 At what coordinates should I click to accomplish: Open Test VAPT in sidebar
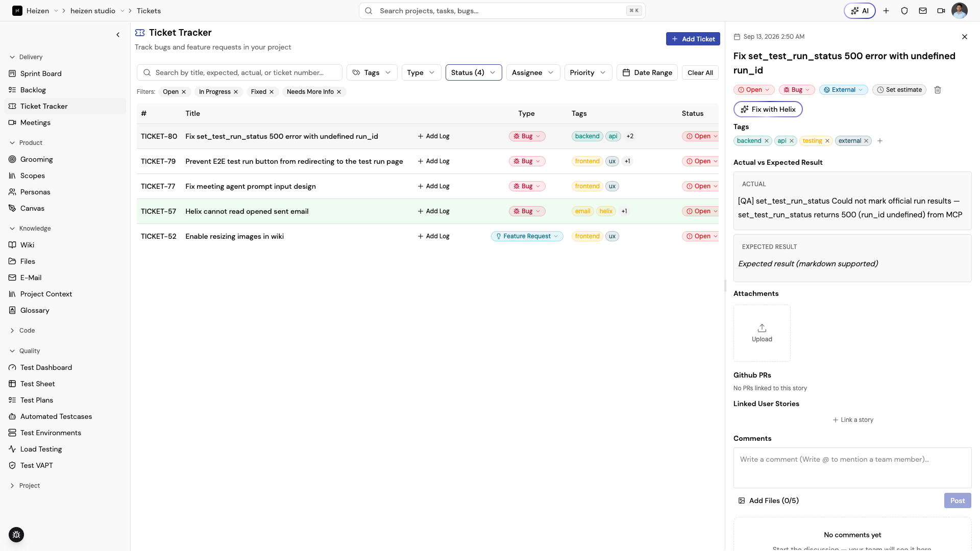[x=65, y=465]
